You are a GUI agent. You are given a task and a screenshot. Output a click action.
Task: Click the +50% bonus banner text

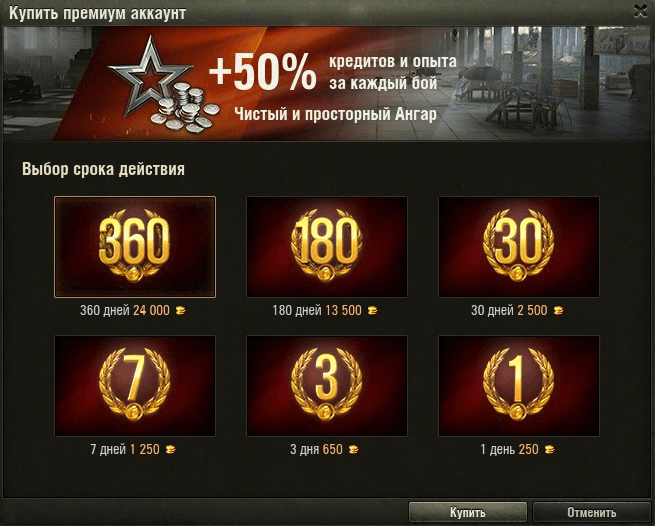(x=263, y=72)
